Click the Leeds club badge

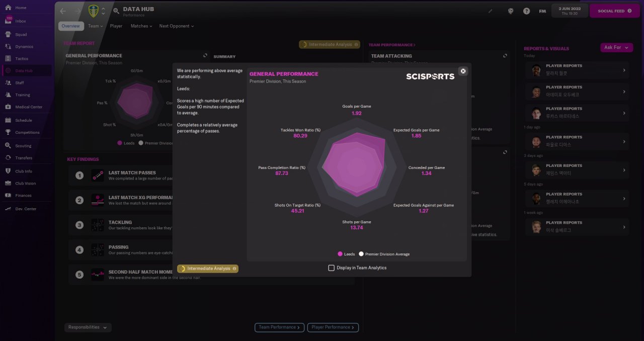click(x=94, y=11)
